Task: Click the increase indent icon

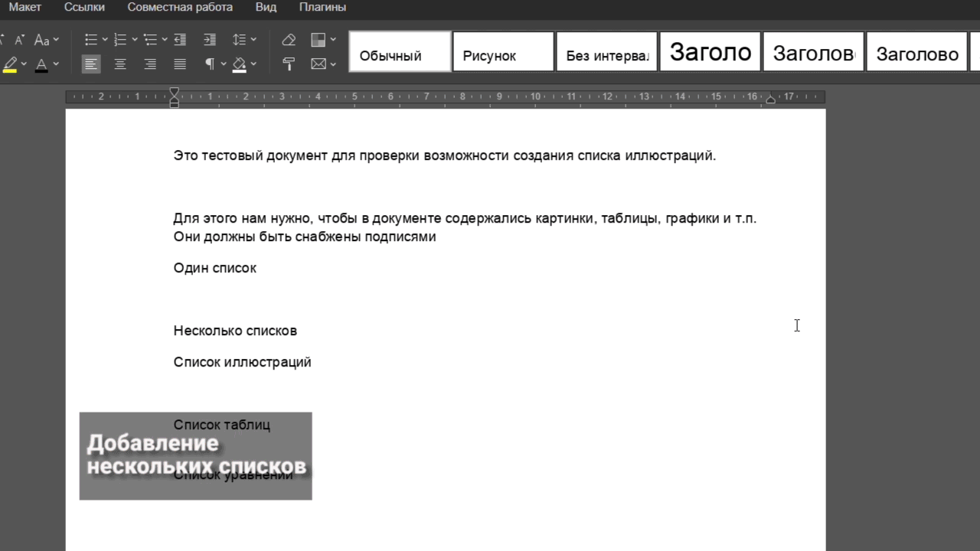Action: point(209,40)
